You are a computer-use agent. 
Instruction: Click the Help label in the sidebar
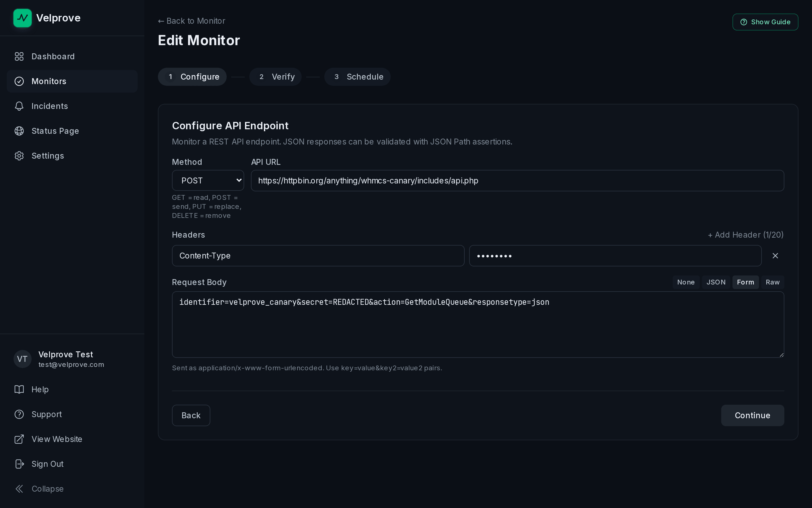(40, 389)
